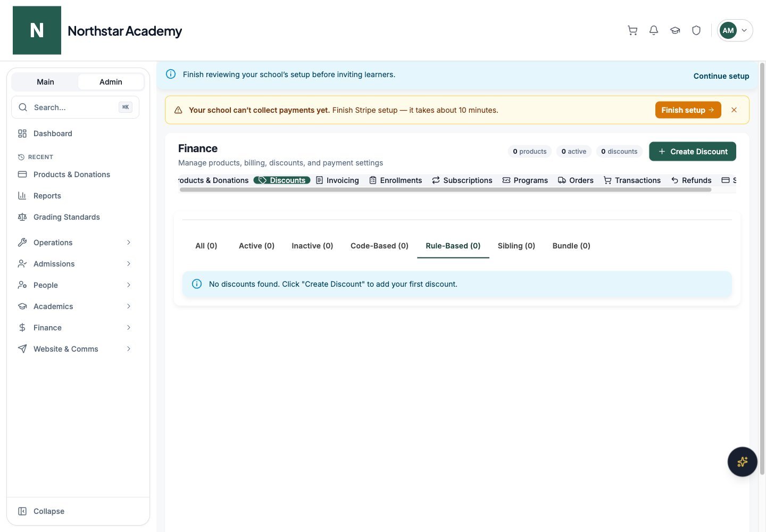Open the shopping cart icon in header
This screenshot has width=766, height=532.
[x=632, y=30]
